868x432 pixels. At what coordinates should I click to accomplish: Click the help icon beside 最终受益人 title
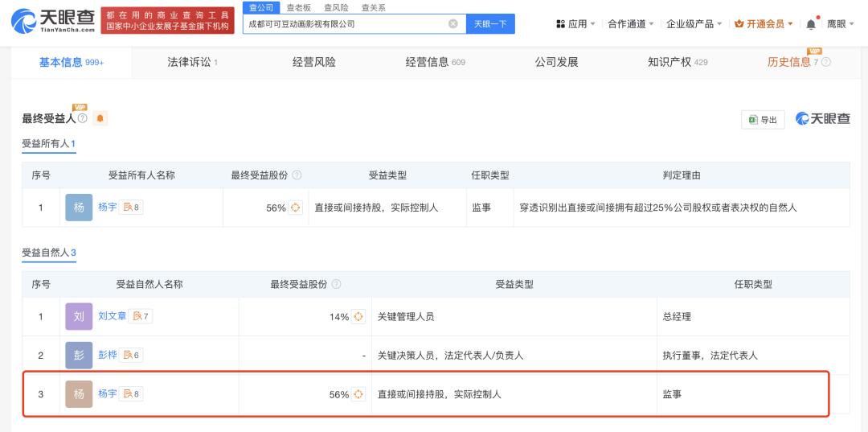tap(82, 119)
